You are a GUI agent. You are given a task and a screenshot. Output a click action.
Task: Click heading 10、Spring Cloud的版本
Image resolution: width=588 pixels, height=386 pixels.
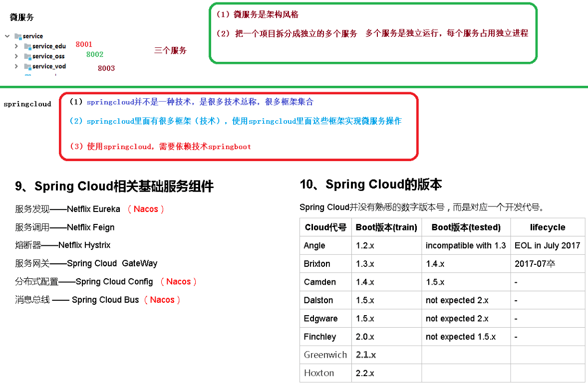coord(370,185)
